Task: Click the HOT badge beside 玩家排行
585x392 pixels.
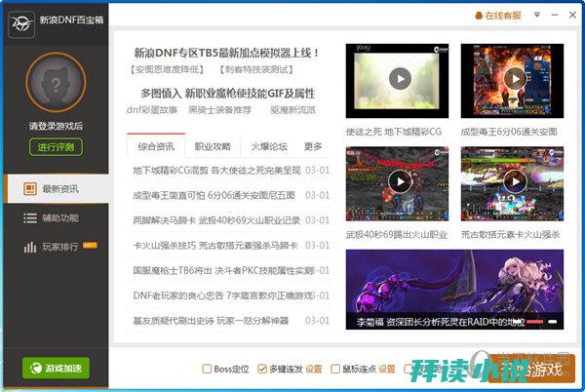Action: [x=90, y=245]
